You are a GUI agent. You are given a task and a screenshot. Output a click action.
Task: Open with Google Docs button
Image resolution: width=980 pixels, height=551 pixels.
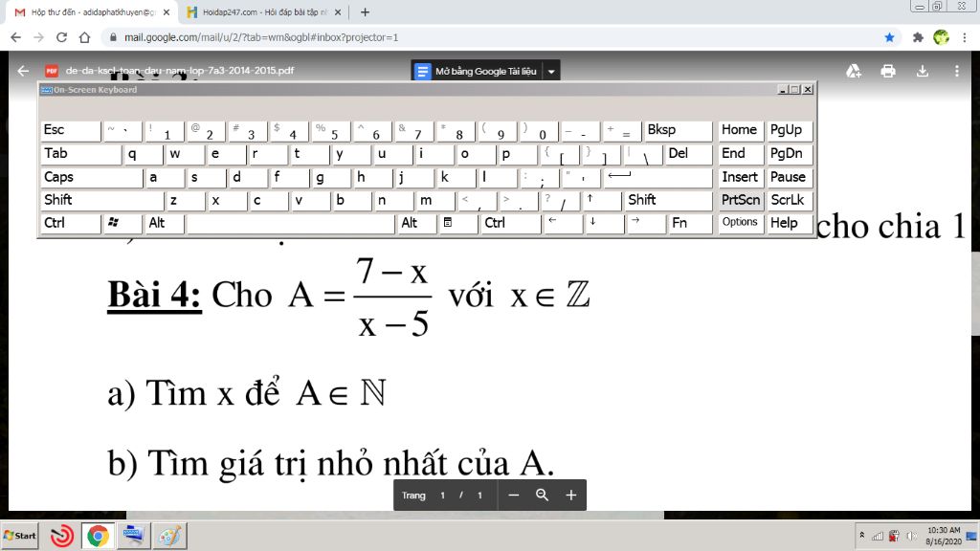click(x=477, y=71)
